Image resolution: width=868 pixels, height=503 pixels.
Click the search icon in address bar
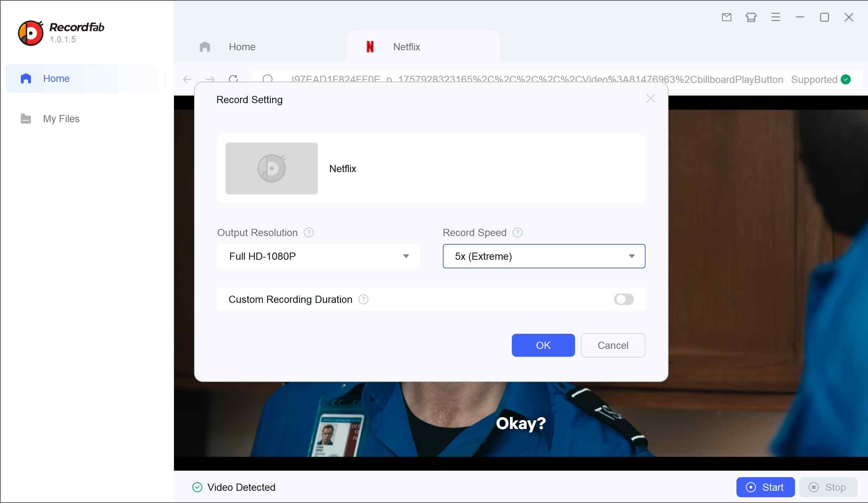(x=267, y=79)
